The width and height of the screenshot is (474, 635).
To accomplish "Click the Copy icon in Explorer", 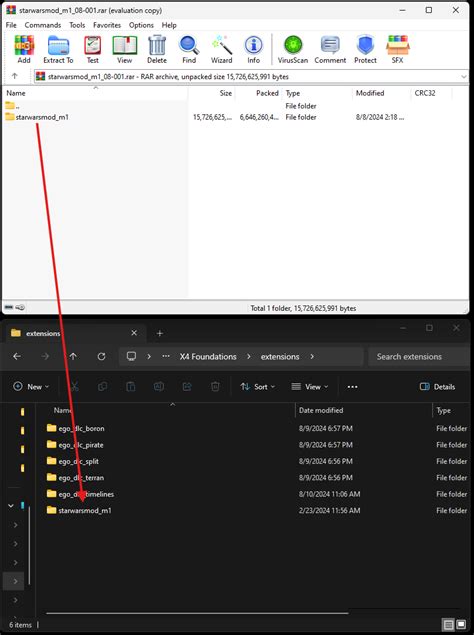I will [x=102, y=387].
